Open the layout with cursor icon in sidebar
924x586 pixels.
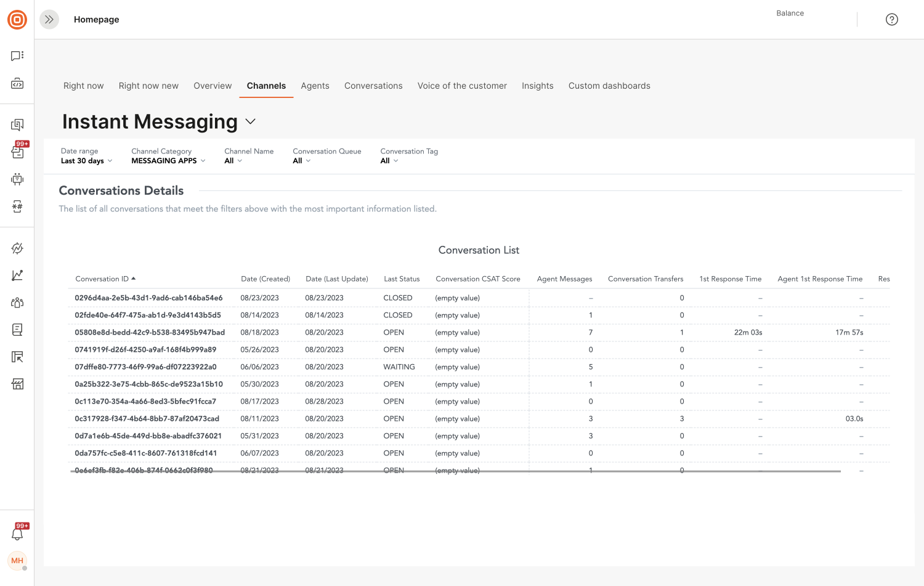pos(17,357)
